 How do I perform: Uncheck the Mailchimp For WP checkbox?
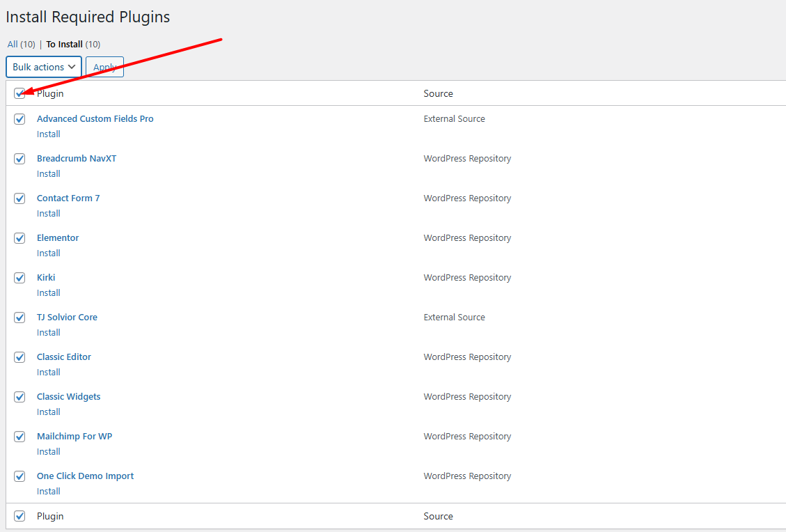(19, 436)
